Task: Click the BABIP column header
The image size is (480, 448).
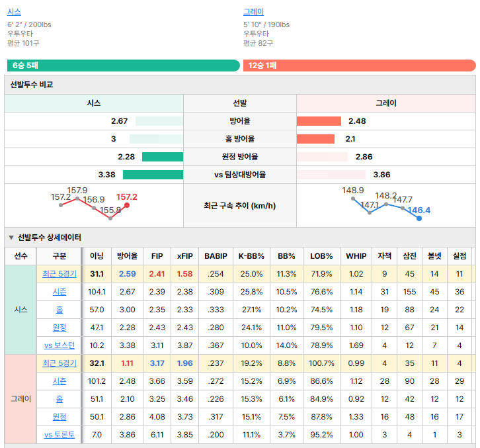Action: (216, 256)
